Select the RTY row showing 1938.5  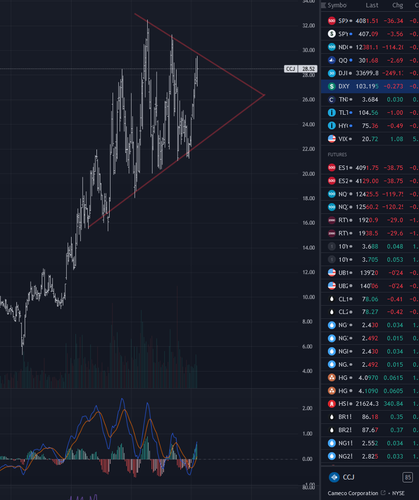click(x=370, y=233)
